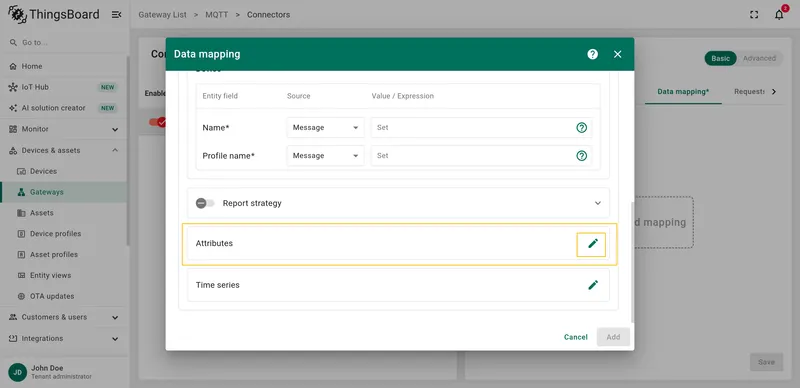Screen dimensions: 800x388
Task: Close the Data mapping dialog
Action: click(617, 54)
